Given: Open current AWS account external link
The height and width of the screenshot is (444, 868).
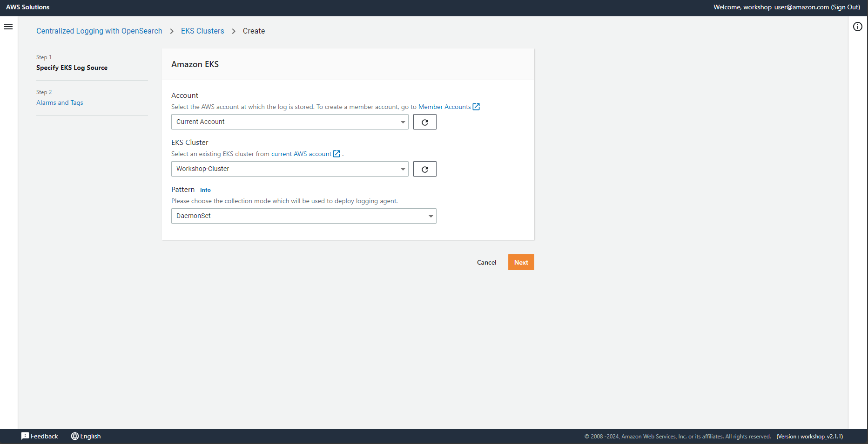Looking at the screenshot, I should pyautogui.click(x=336, y=154).
